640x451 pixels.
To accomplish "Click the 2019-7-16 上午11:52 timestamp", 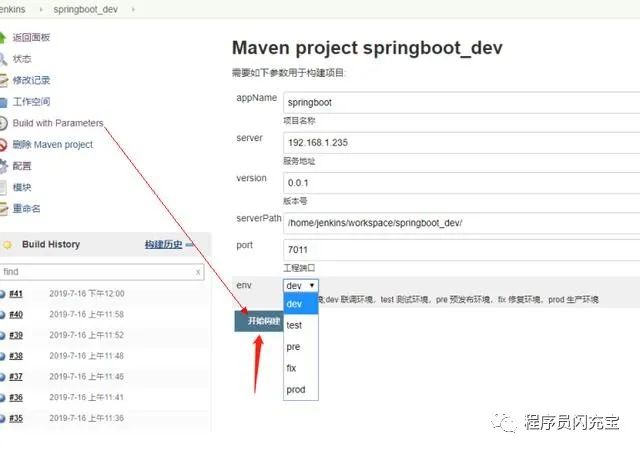I will (x=87, y=335).
